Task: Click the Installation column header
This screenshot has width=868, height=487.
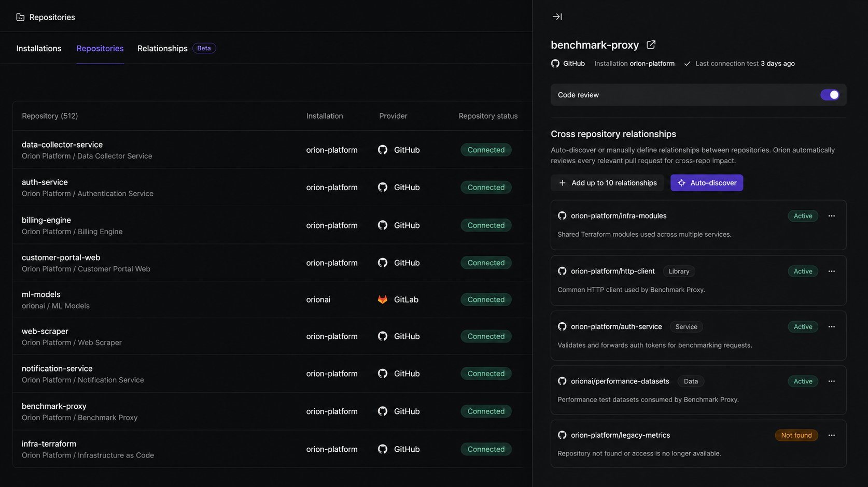Action: (325, 116)
